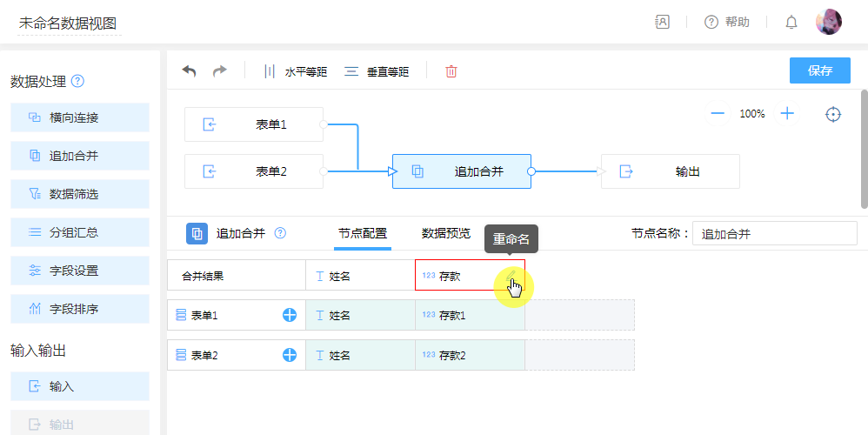The height and width of the screenshot is (435, 868).
Task: Open the help icon beside 数据处理
Action: tap(78, 82)
